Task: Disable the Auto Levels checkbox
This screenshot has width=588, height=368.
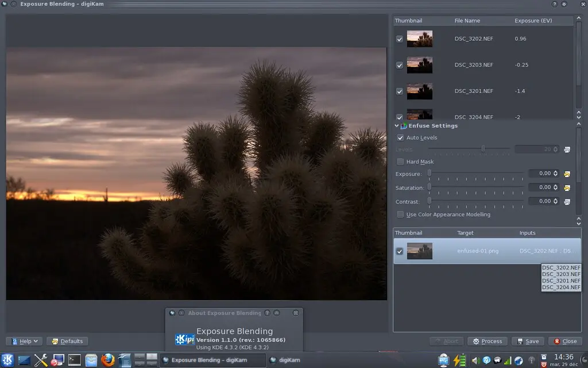Action: 400,138
